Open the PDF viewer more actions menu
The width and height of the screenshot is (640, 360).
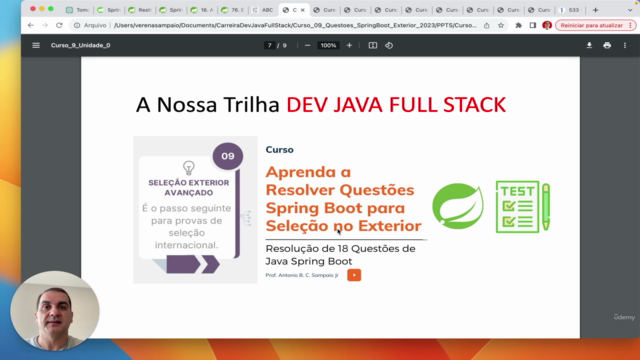click(624, 45)
